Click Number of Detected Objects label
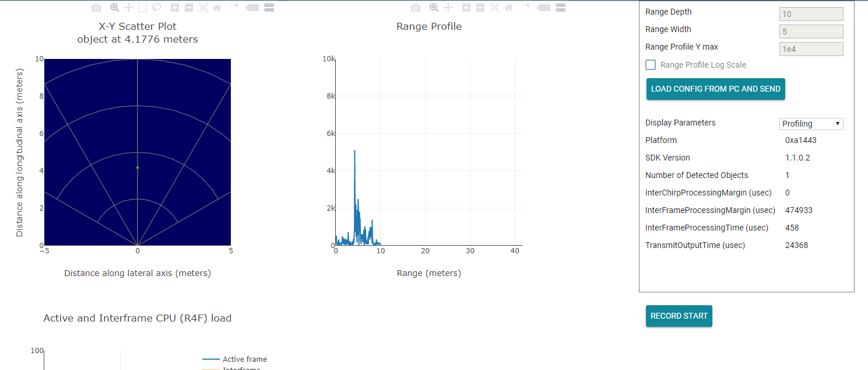Screen dimensions: 868x370 (697, 175)
